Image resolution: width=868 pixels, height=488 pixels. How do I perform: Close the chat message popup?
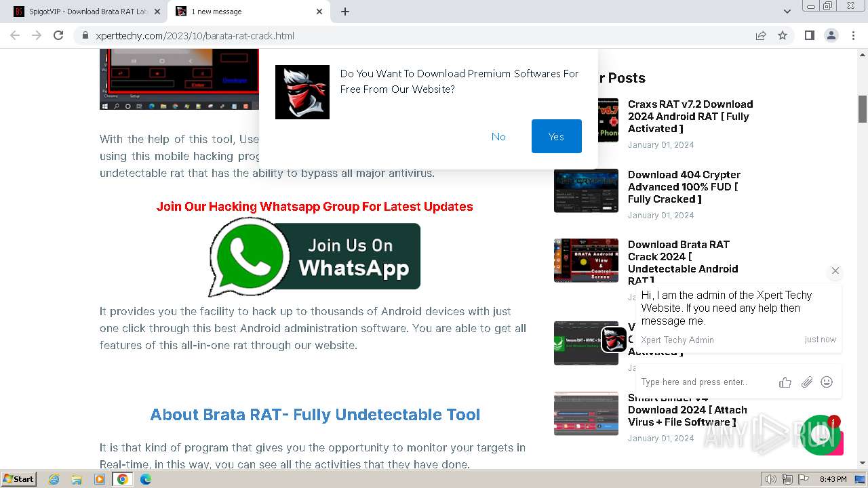pyautogui.click(x=835, y=270)
